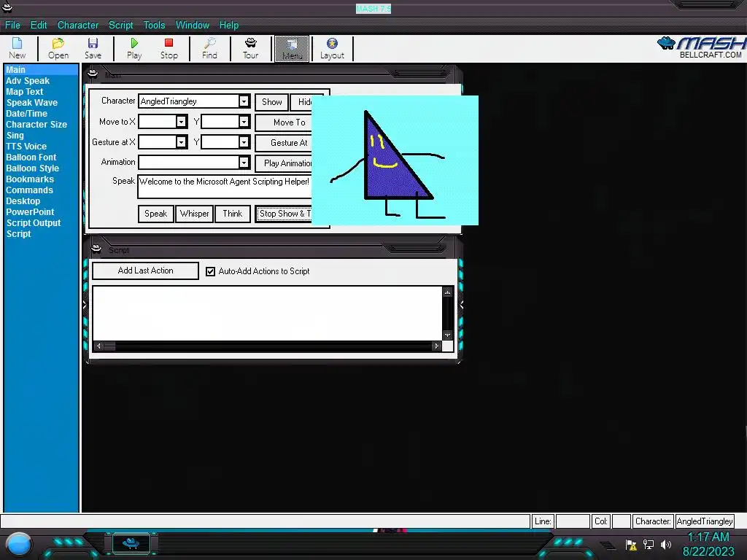747x560 pixels.
Task: Click the AngledTriangley character image
Action: point(395,160)
